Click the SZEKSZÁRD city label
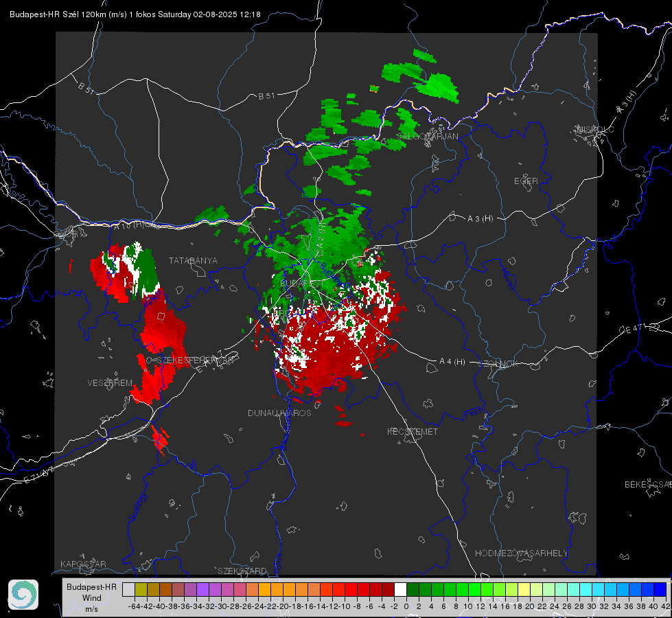The width and height of the screenshot is (672, 618). click(x=242, y=571)
